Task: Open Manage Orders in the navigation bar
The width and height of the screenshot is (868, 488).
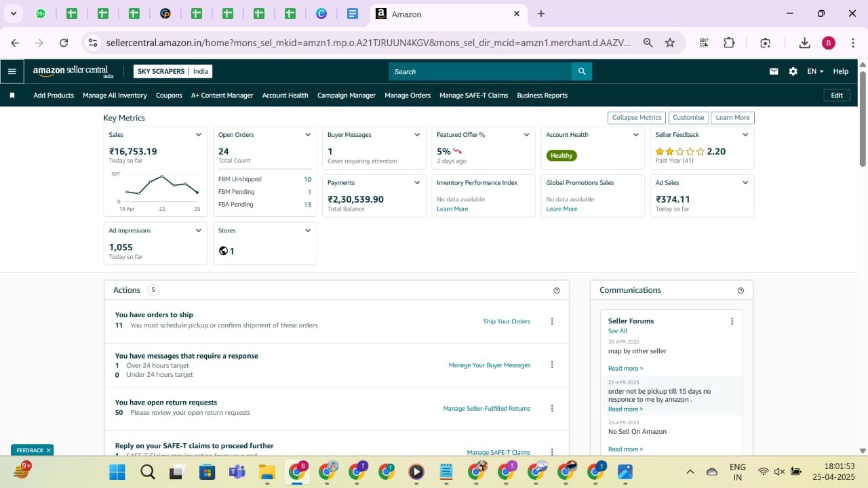Action: pyautogui.click(x=408, y=96)
